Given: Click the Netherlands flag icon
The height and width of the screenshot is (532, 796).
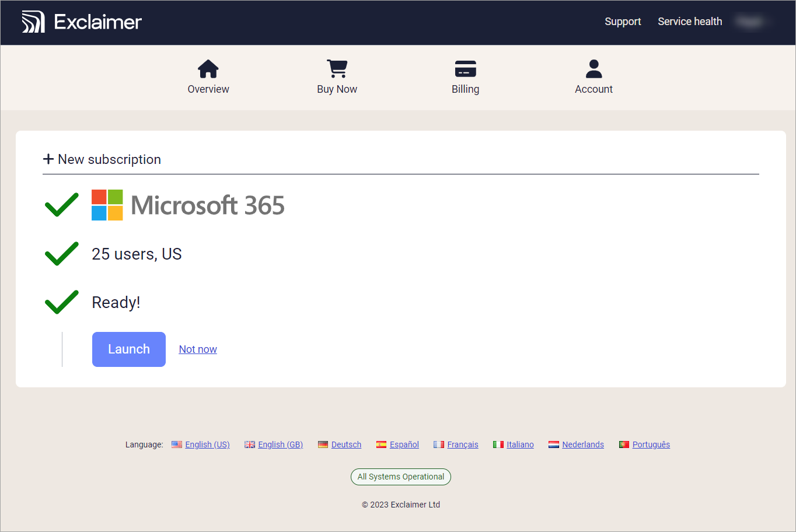Looking at the screenshot, I should pos(554,444).
